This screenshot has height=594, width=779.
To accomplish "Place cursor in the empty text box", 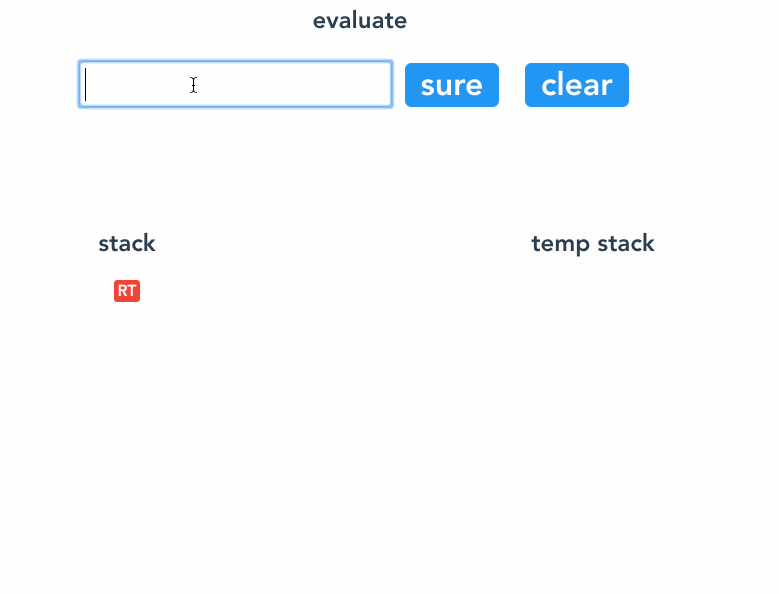I will pos(235,84).
